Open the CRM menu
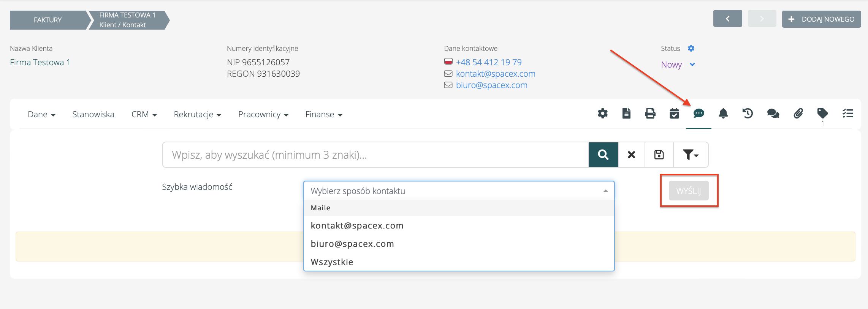This screenshot has width=868, height=309. click(144, 115)
